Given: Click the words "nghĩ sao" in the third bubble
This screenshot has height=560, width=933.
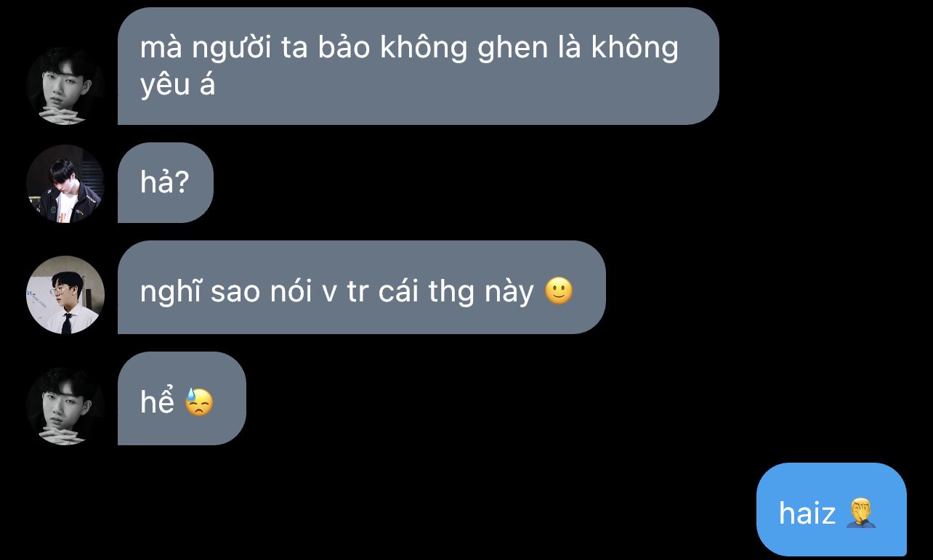Looking at the screenshot, I should pyautogui.click(x=190, y=292).
